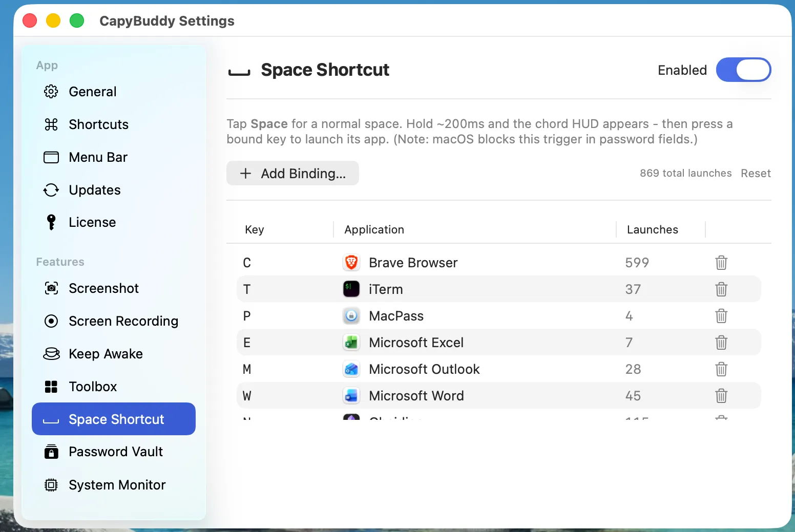
Task: Click the iTerm app icon
Action: point(351,289)
